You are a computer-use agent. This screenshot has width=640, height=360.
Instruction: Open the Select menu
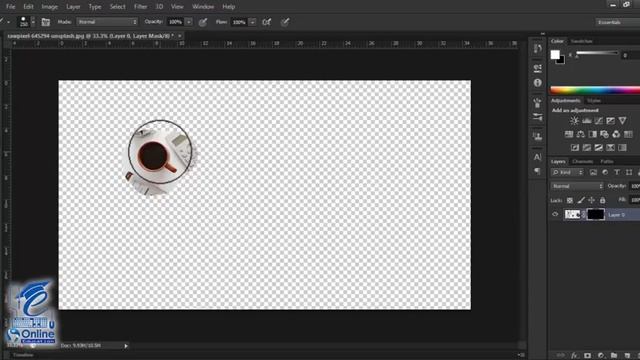[118, 7]
